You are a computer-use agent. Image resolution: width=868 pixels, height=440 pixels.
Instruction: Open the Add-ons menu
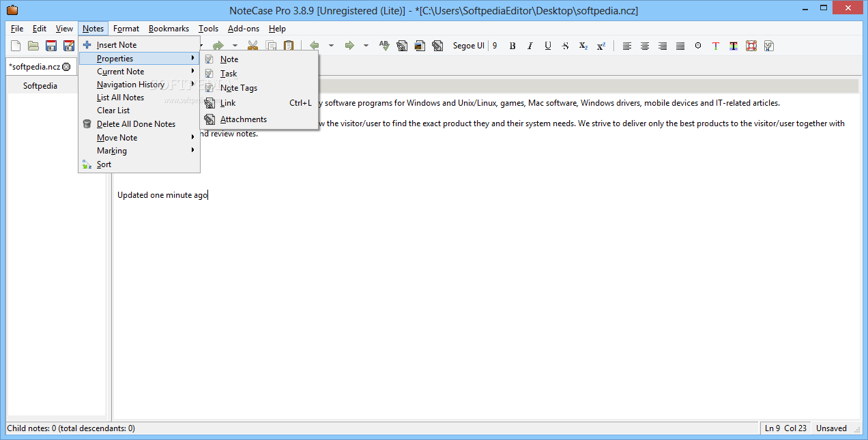pyautogui.click(x=244, y=29)
